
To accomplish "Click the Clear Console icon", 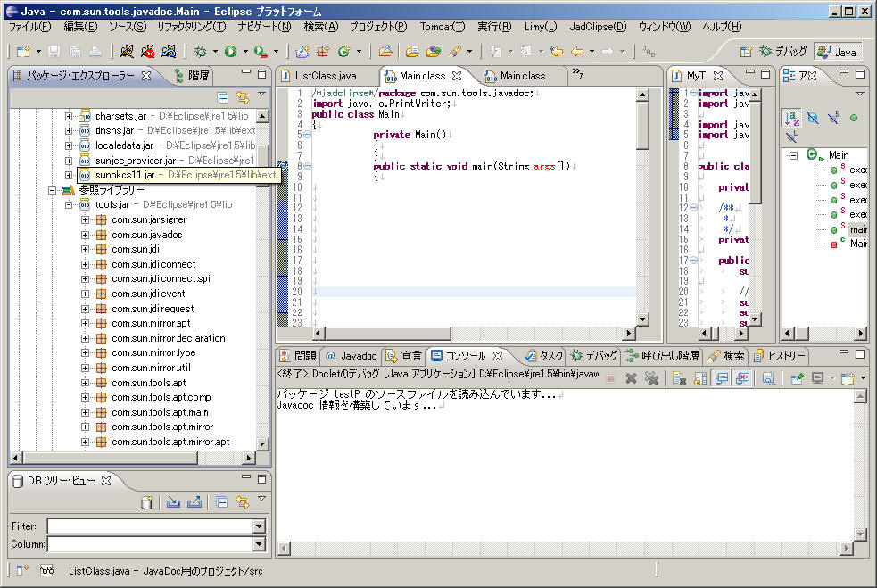I will [678, 378].
